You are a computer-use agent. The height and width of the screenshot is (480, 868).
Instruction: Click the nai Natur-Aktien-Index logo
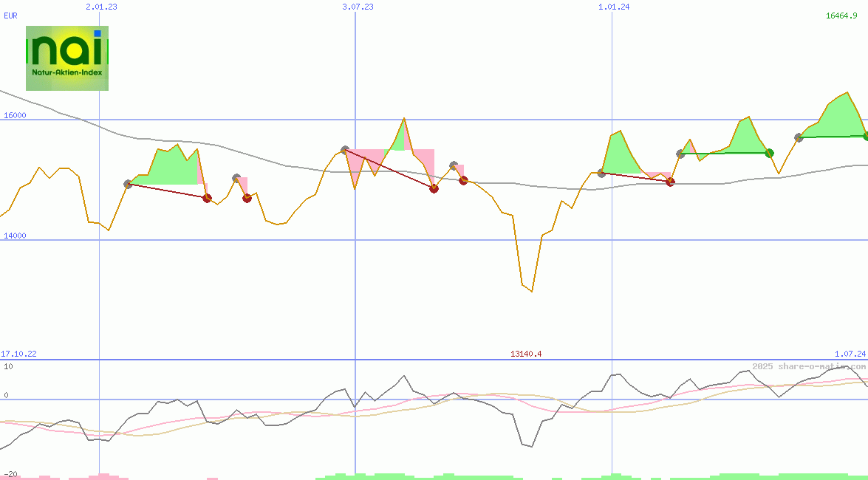click(67, 58)
